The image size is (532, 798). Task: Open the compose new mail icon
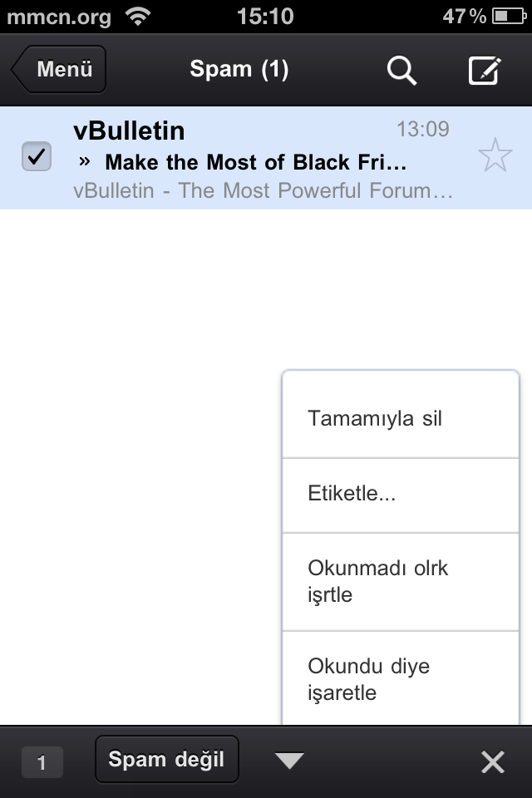pos(485,71)
